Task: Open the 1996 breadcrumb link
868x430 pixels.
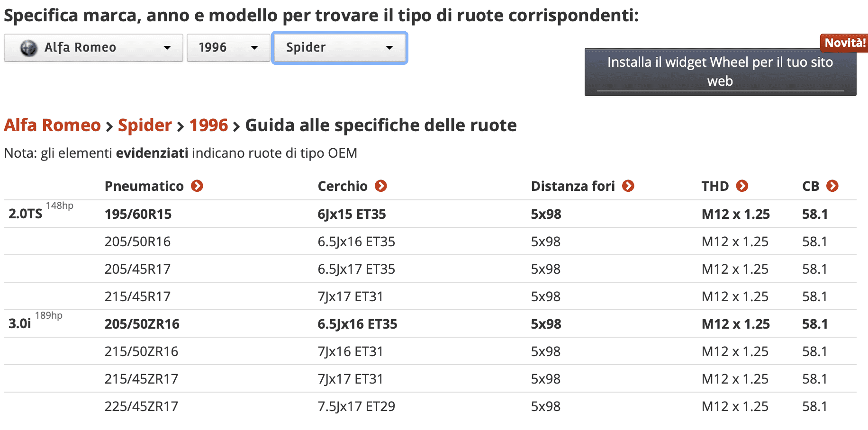Action: coord(208,125)
